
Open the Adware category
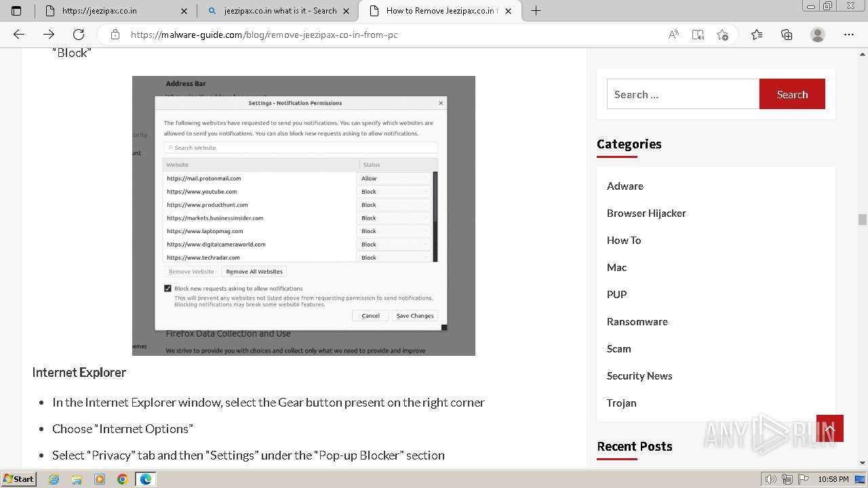click(x=625, y=186)
